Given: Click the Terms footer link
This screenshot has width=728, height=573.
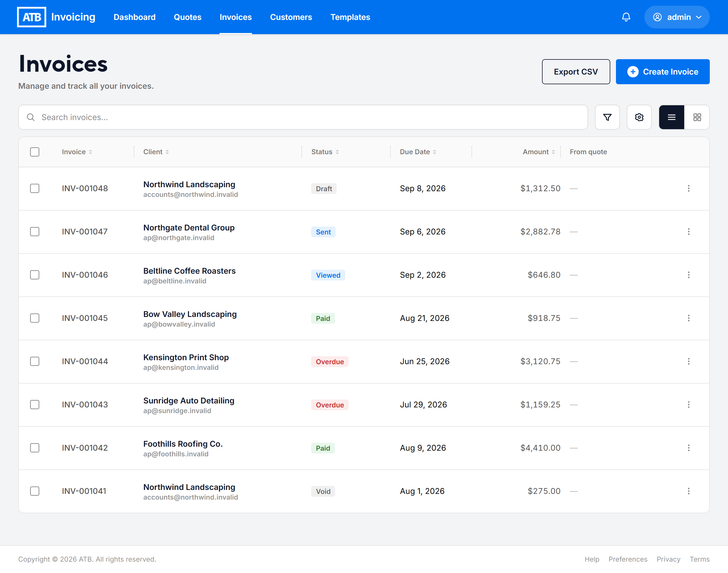Looking at the screenshot, I should (x=700, y=559).
